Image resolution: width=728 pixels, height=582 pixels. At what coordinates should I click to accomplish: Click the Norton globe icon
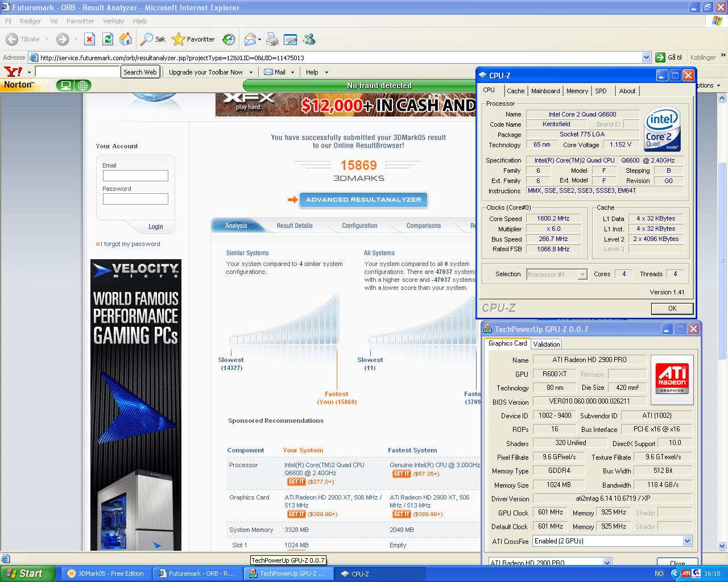click(83, 85)
